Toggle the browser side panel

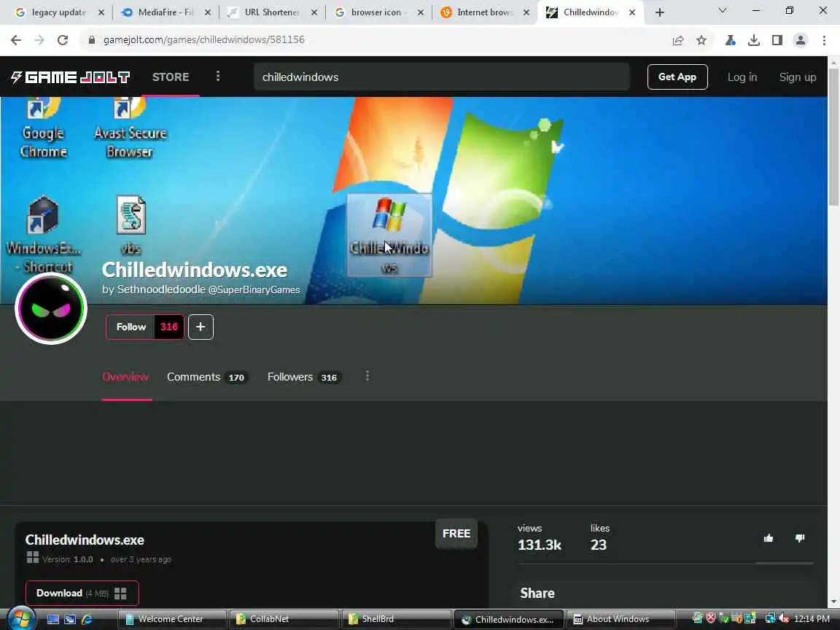click(777, 40)
